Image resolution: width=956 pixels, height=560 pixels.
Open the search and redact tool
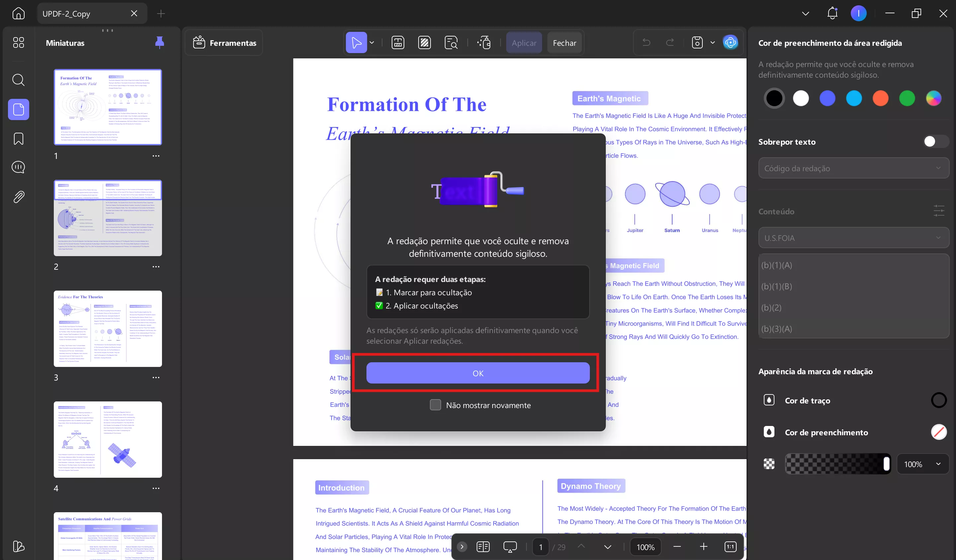click(451, 42)
